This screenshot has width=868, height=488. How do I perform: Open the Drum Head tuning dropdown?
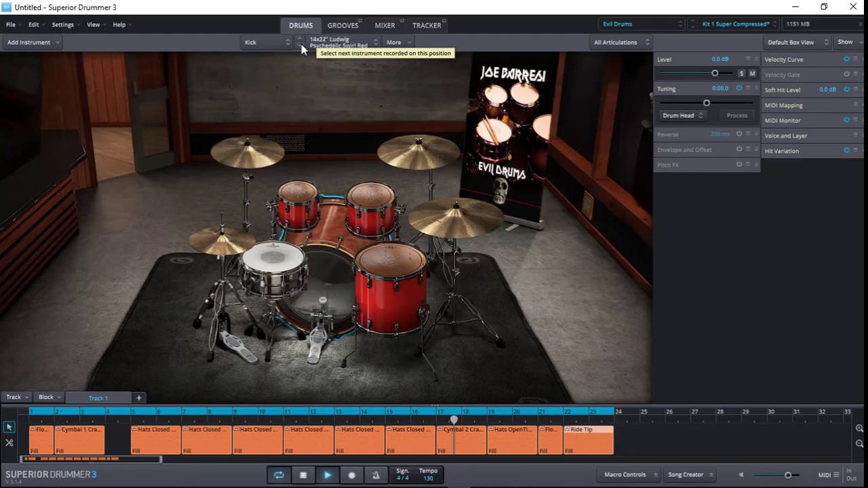(683, 115)
